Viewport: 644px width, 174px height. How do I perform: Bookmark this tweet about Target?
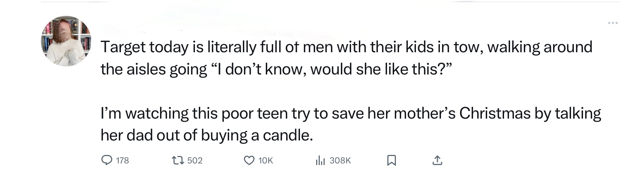(391, 161)
